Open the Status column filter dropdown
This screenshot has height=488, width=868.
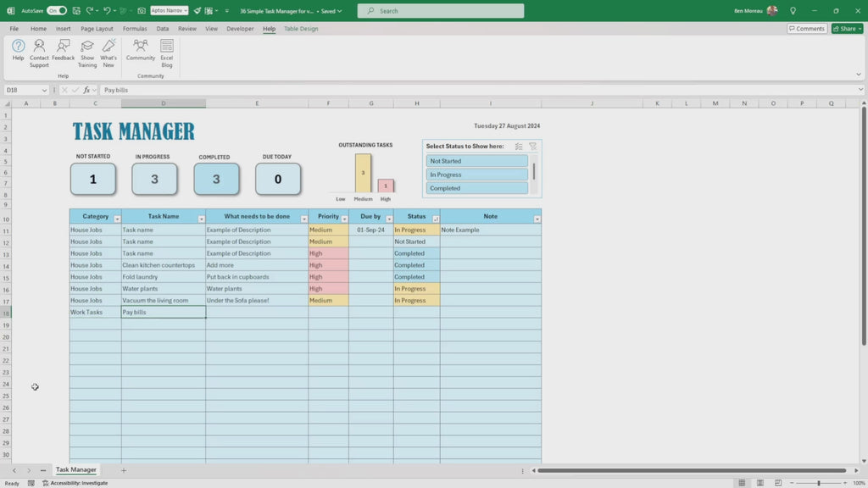435,218
